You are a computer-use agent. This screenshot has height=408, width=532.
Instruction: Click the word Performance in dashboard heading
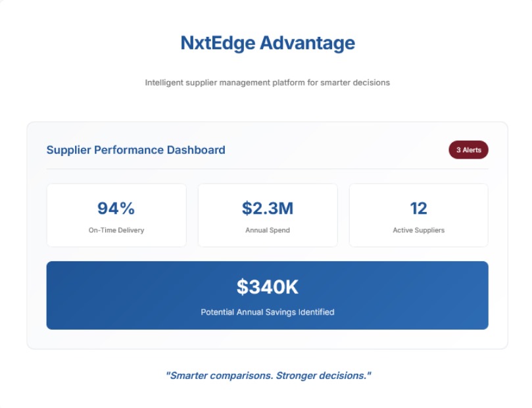[x=128, y=150]
